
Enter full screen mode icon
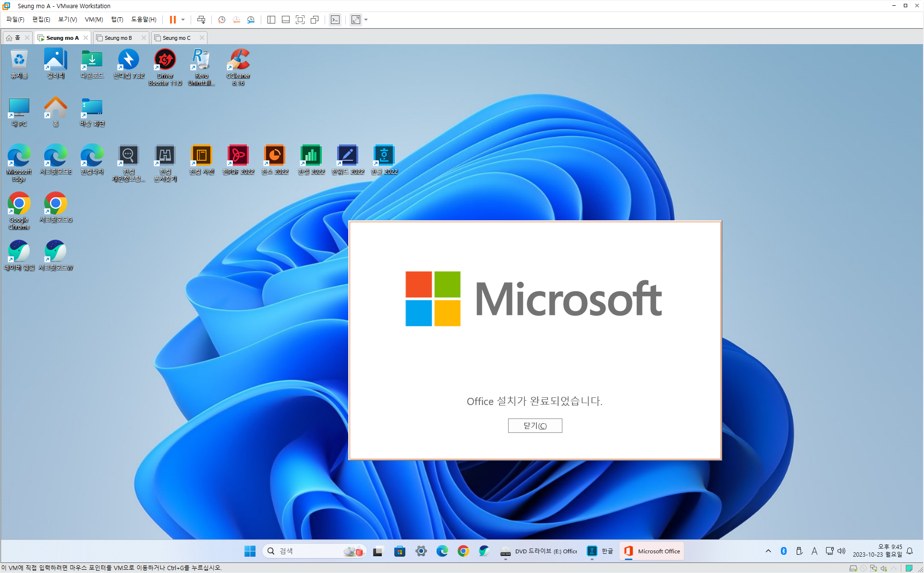[300, 20]
